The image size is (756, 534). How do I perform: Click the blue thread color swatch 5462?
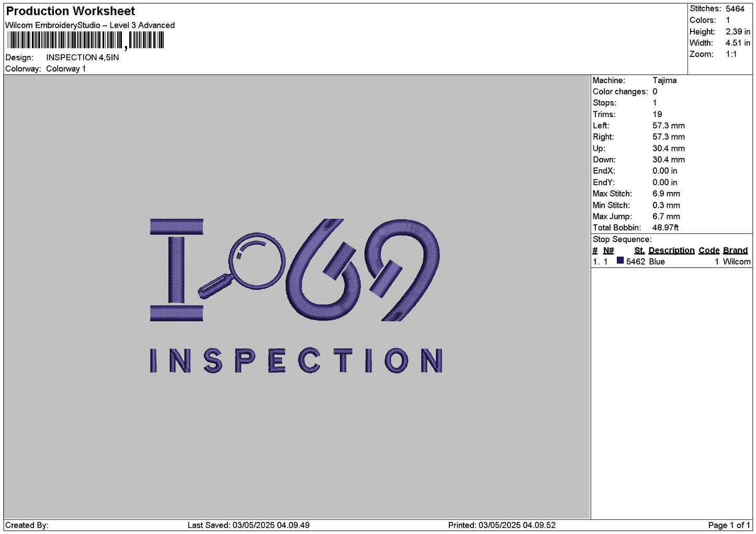click(620, 261)
